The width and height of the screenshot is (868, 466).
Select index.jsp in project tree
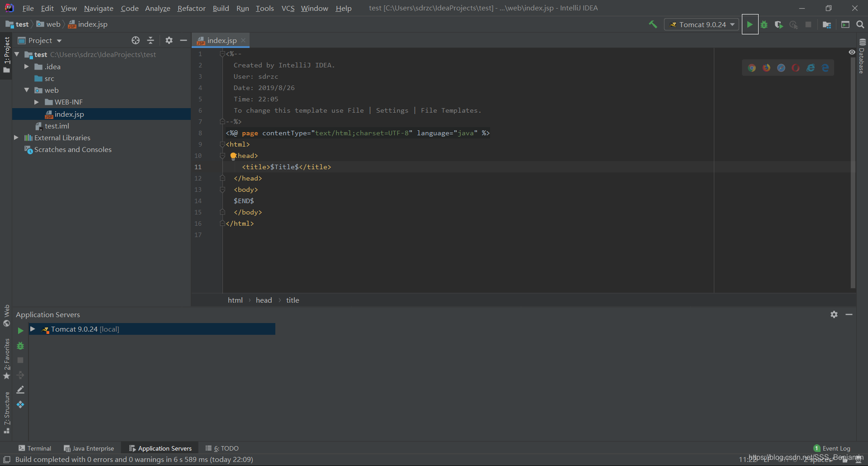click(101, 114)
